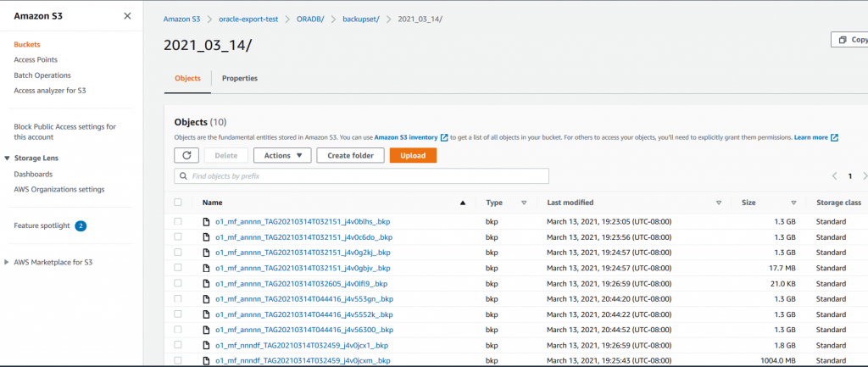Image resolution: width=868 pixels, height=367 pixels.
Task: Click the Storage class column header
Action: (x=838, y=203)
